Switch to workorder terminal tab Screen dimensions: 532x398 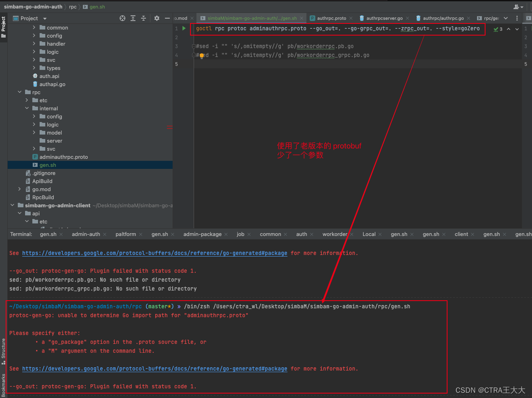point(335,234)
